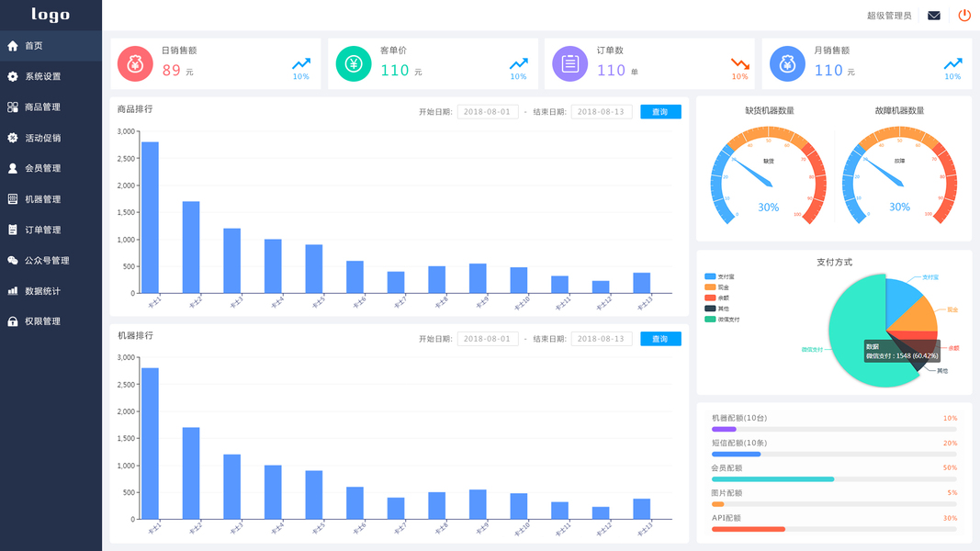Click 商品排行 start date field 2018-08-01

[x=488, y=112]
